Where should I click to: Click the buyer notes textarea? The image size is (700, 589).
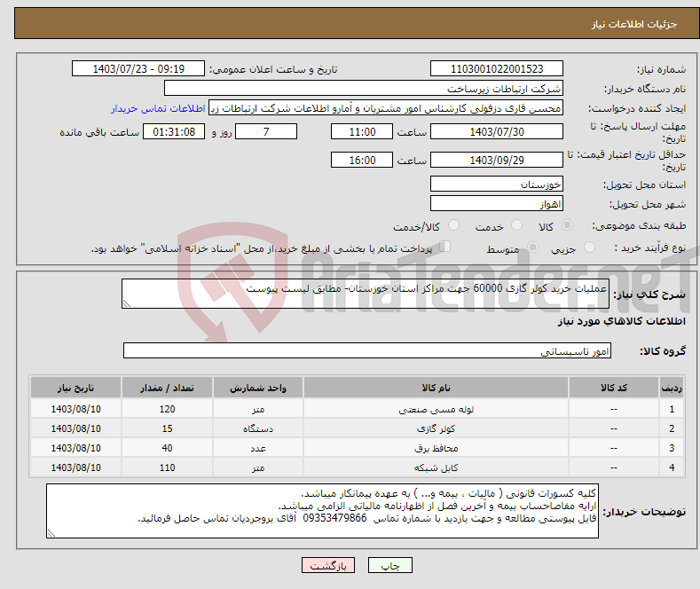tap(322, 511)
